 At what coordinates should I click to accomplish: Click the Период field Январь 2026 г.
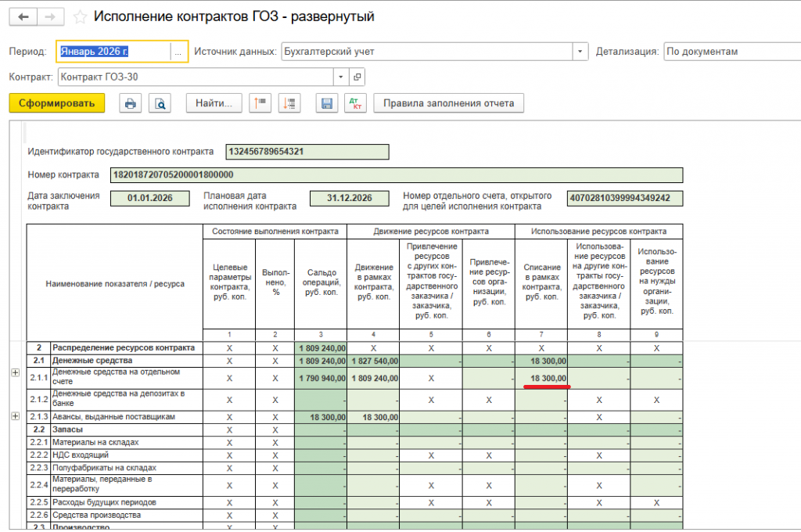tap(114, 52)
